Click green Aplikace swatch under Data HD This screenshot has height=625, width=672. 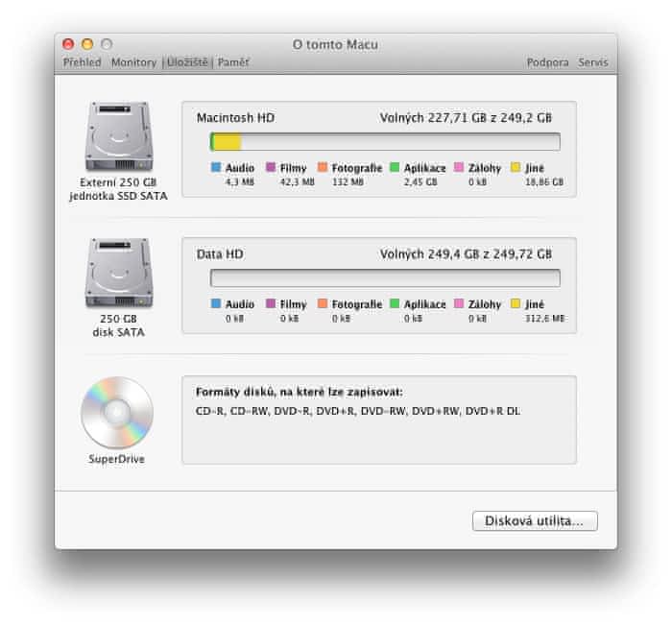[395, 303]
